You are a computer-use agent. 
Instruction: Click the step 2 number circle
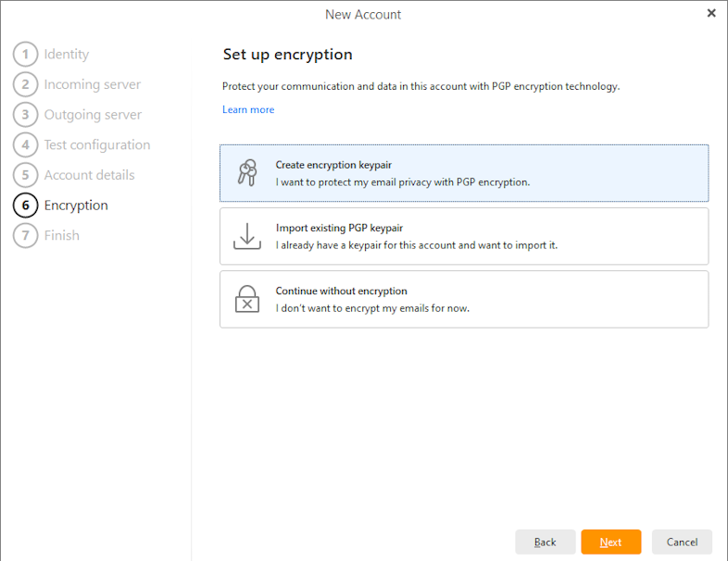coord(25,85)
